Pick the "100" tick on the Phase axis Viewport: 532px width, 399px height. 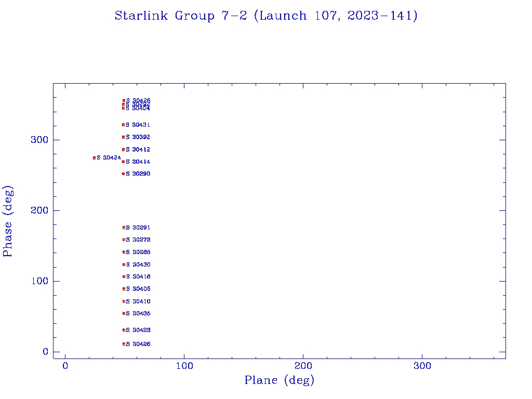(39, 281)
